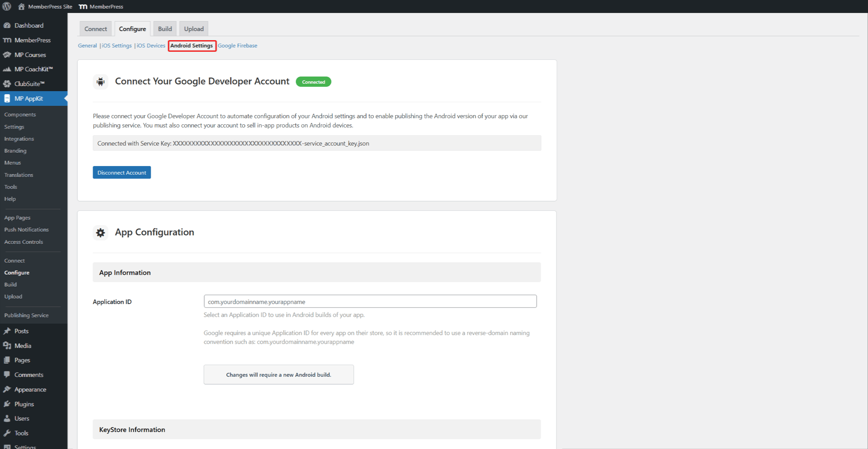This screenshot has height=449, width=868.
Task: Select the Dashboard icon in the sidebar
Action: [x=8, y=25]
